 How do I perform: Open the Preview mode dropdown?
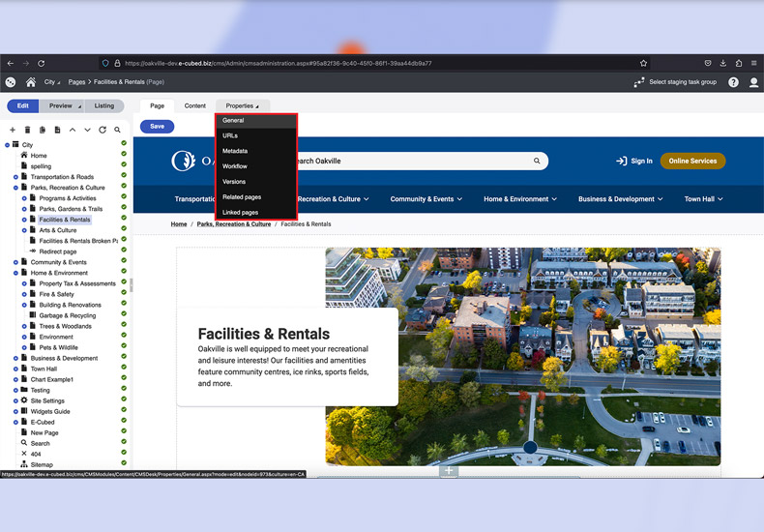tap(64, 105)
